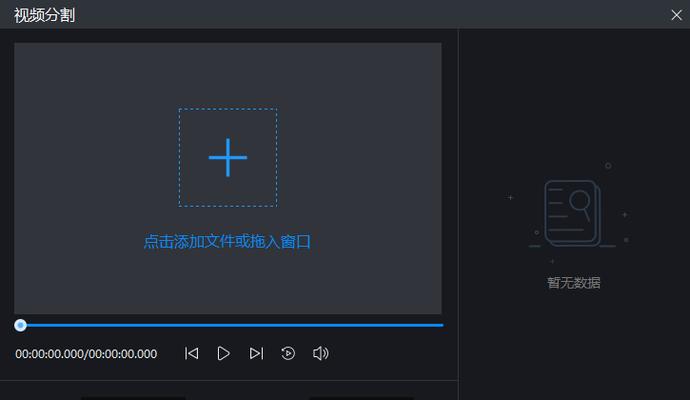Click the replay loop icon
The width and height of the screenshot is (690, 400).
click(x=288, y=353)
